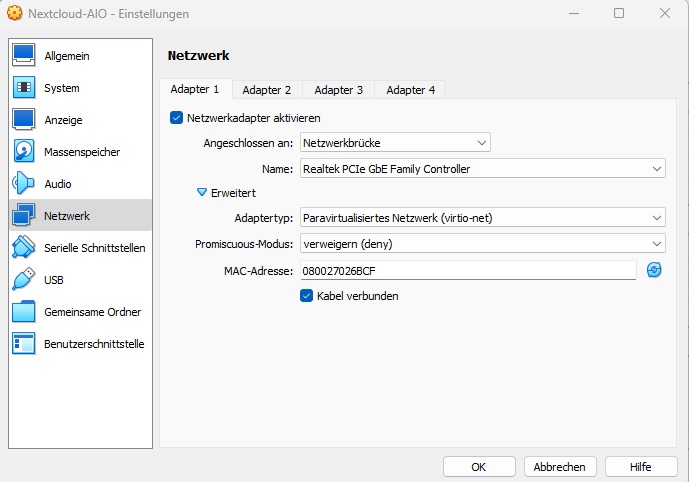689x482 pixels.
Task: Click the VirtualBox gear icon in title bar
Action: pos(15,13)
